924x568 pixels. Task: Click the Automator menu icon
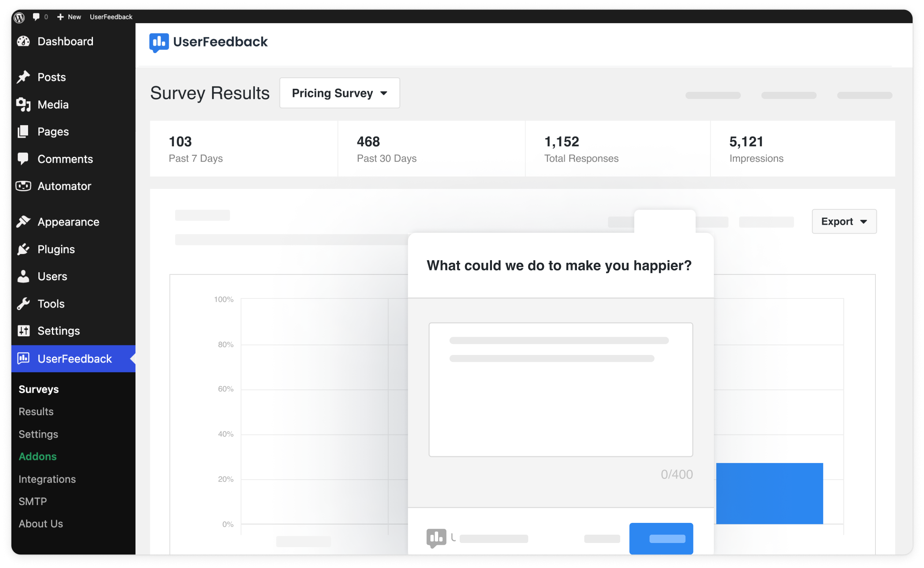point(24,186)
